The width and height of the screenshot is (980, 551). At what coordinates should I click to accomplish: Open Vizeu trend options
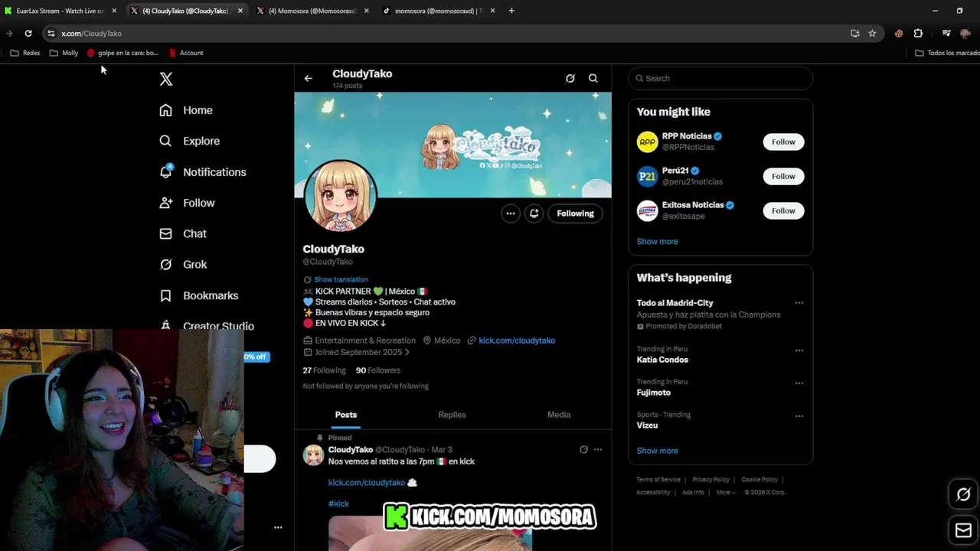coord(799,416)
